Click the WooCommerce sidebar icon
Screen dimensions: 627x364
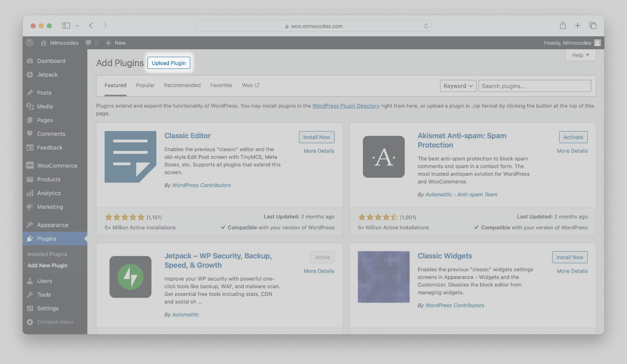click(30, 165)
